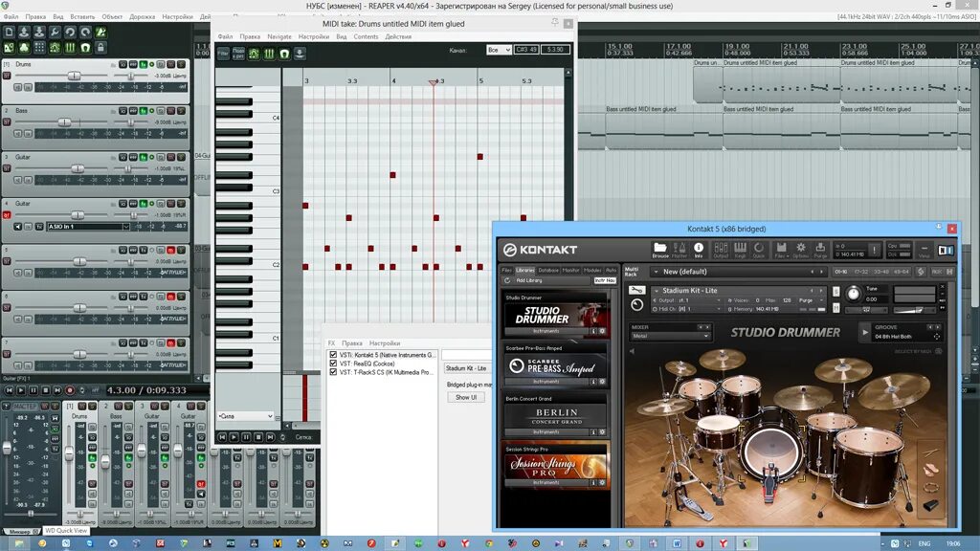Click the Info icon in Kontakt header

point(699,250)
